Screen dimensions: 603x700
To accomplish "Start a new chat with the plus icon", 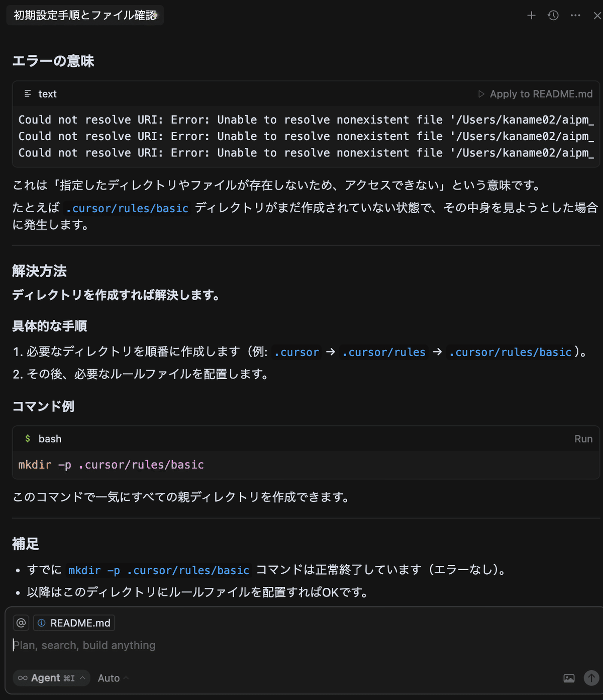I will click(531, 15).
